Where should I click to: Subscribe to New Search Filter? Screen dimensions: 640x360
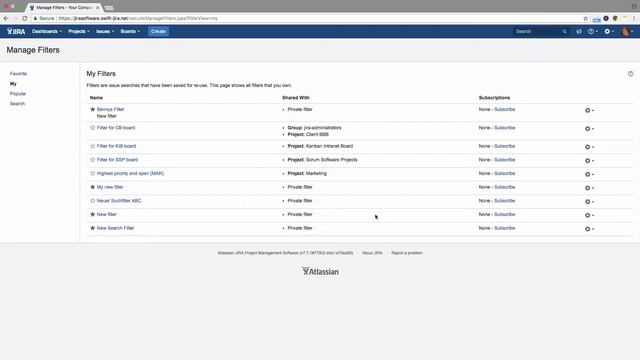click(x=504, y=228)
